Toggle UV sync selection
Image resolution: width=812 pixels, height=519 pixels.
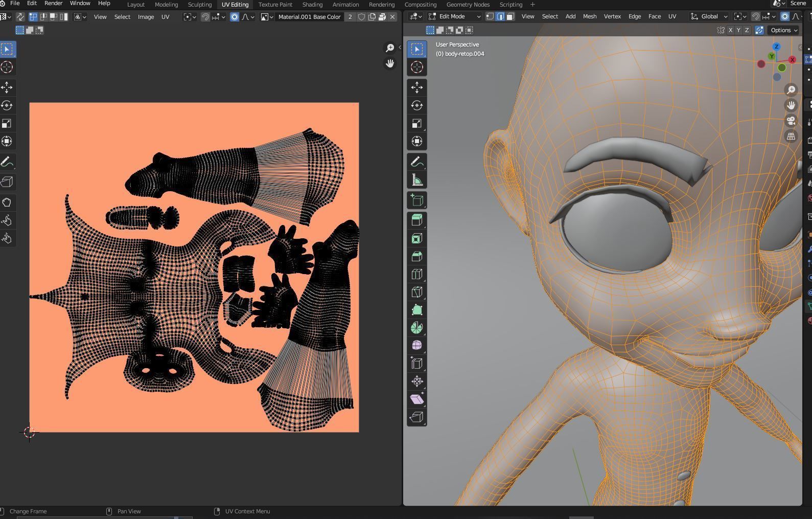(x=20, y=17)
